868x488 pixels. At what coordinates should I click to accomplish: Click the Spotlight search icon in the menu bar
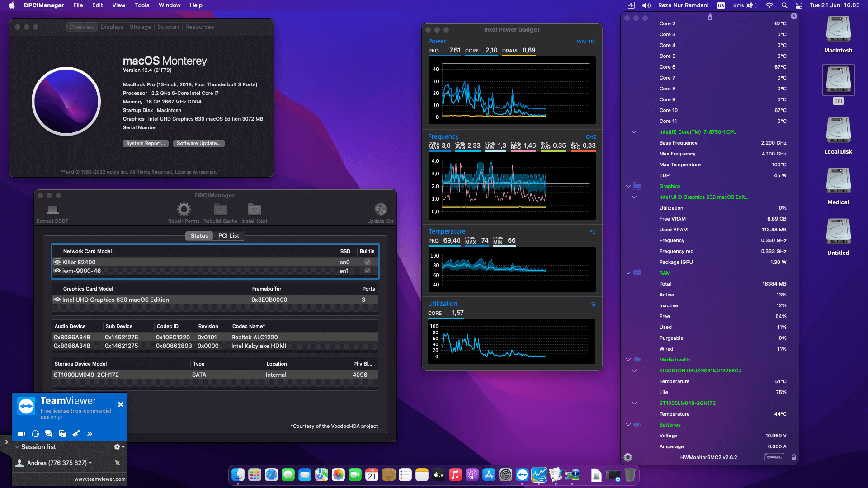(x=784, y=5)
